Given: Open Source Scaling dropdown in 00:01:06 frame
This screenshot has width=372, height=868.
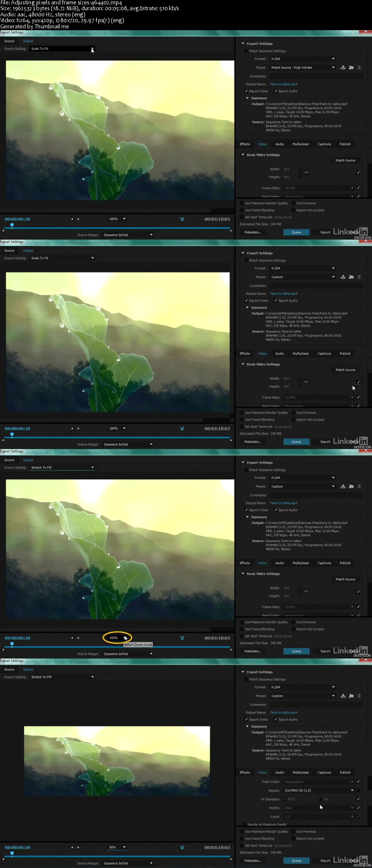Looking at the screenshot, I should (62, 49).
